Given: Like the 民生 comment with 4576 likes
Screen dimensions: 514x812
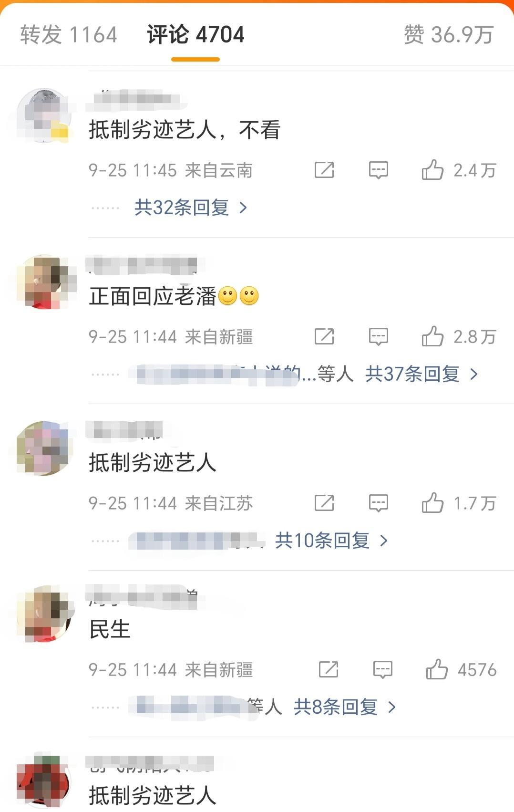Looking at the screenshot, I should 436,669.
